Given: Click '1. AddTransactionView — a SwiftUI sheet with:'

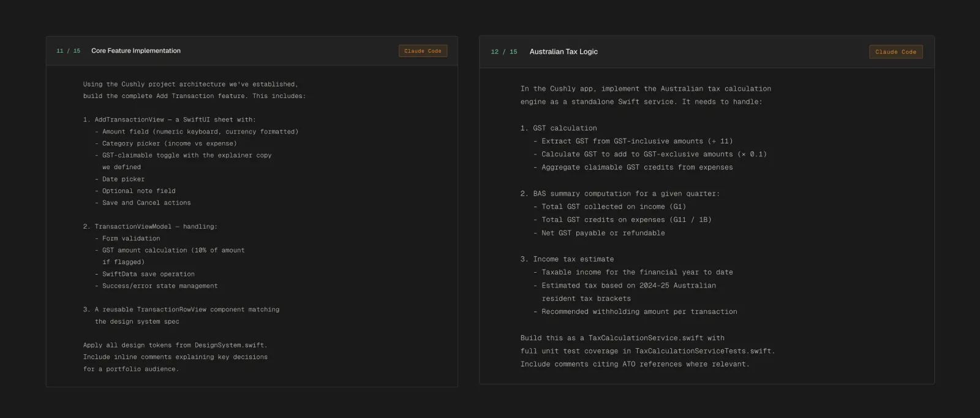Looking at the screenshot, I should [x=170, y=120].
